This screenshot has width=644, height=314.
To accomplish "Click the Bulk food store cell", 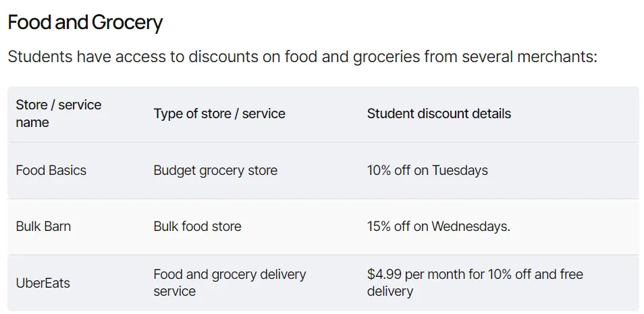I will point(198,226).
